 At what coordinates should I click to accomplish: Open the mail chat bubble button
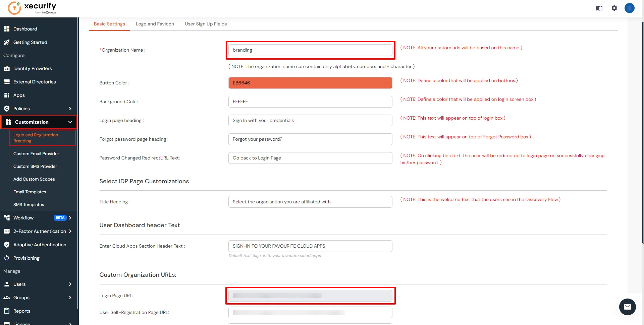(627, 307)
